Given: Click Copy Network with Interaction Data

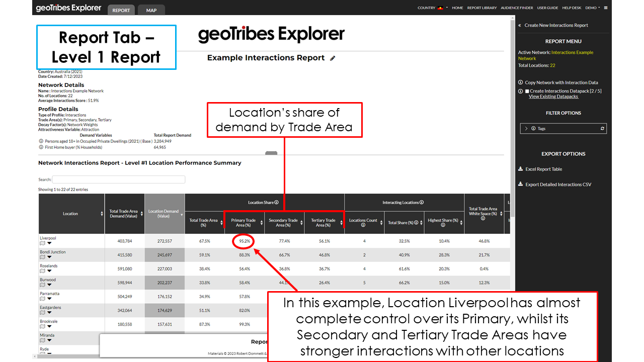Looking at the screenshot, I should click(561, 82).
